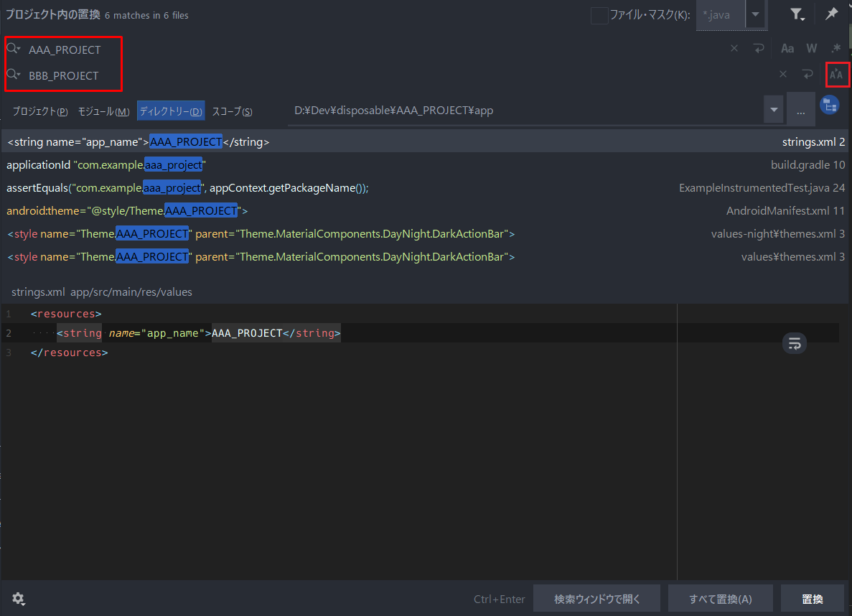Screen dimensions: 852x616
Task: Browse for directory with ... button
Action: 800,111
